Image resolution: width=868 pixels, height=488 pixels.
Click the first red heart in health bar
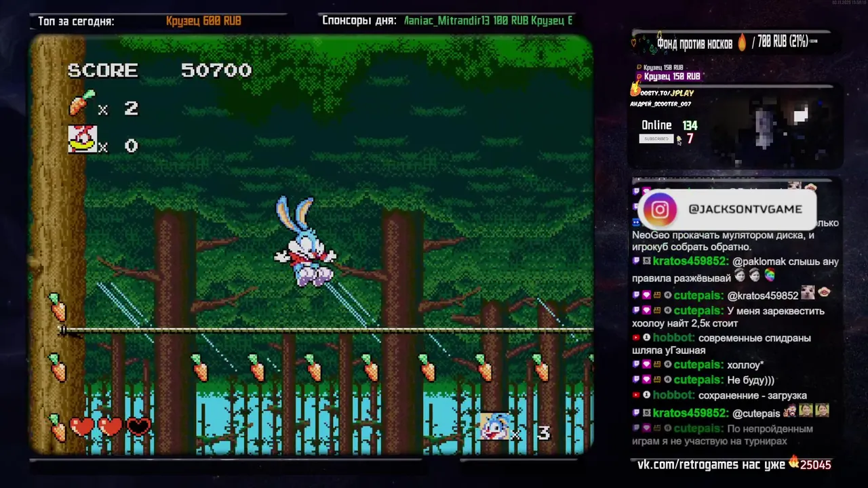82,427
